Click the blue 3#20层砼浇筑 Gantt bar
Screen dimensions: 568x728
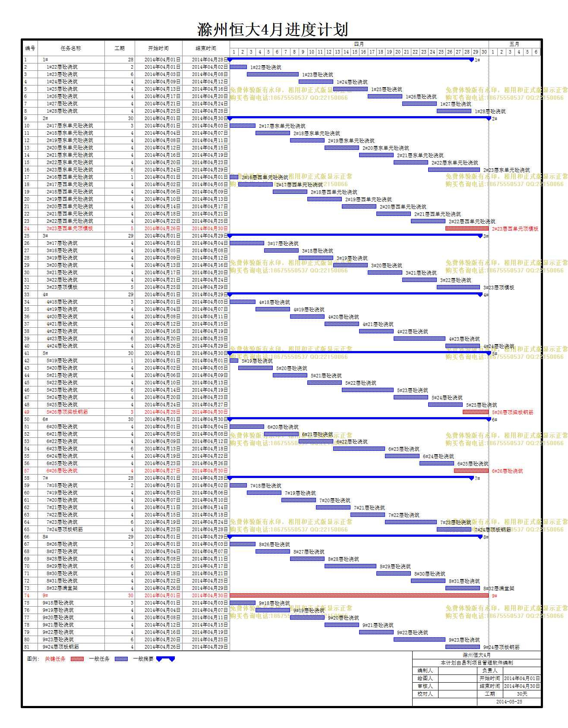tap(350, 265)
